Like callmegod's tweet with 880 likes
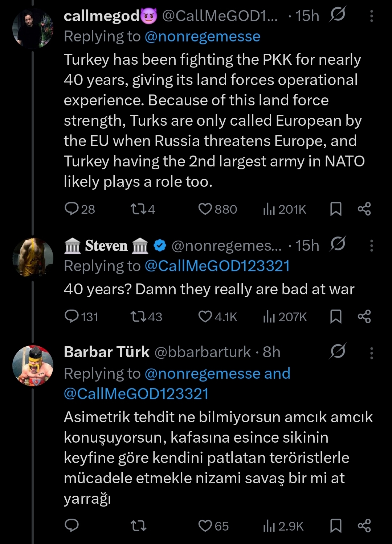The height and width of the screenshot is (544, 392). coord(205,209)
